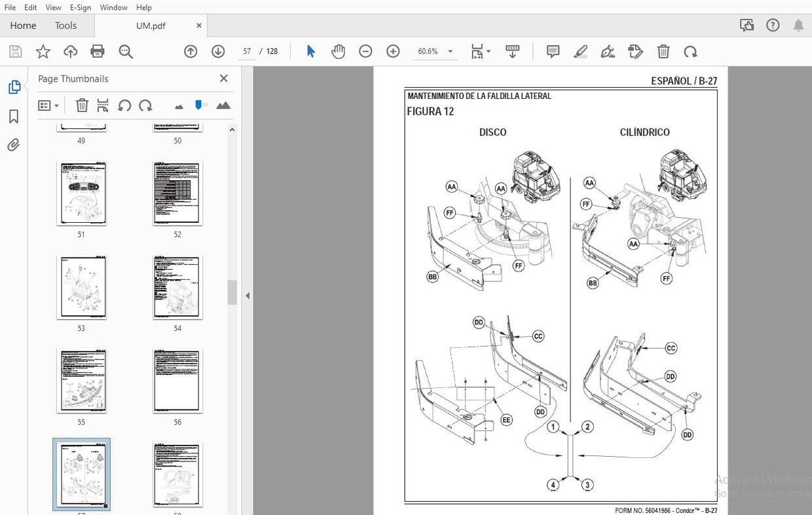The height and width of the screenshot is (515, 812).
Task: Switch to the Tools tab
Action: click(65, 26)
